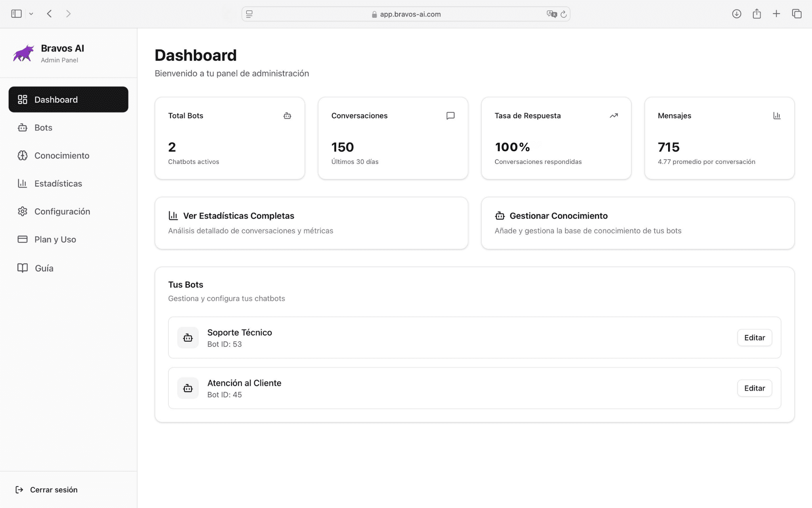Open the Bots section from the sidebar
The image size is (812, 508).
[x=43, y=127]
